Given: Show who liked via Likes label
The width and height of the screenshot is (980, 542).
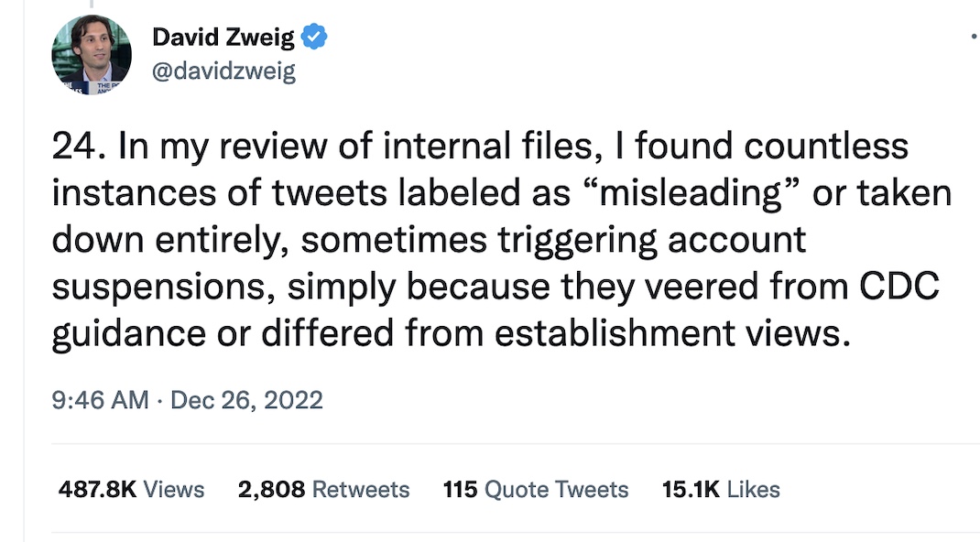Looking at the screenshot, I should (x=754, y=490).
